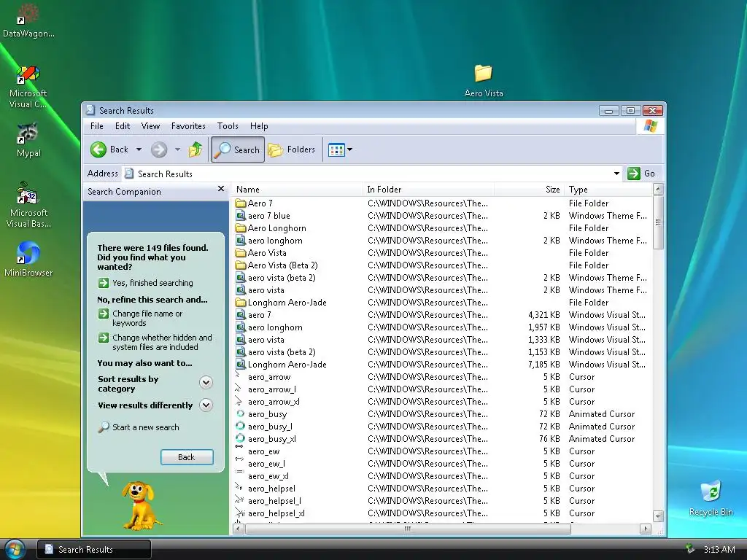Click the Back button in Search Companion
Screen dimensions: 747x560
pos(187,457)
